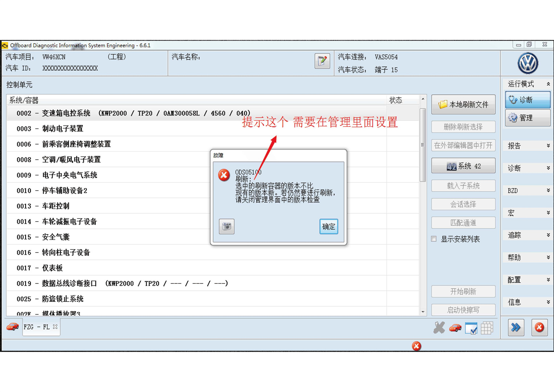Click 开始刷新 button
The height and width of the screenshot is (392, 554).
463,291
